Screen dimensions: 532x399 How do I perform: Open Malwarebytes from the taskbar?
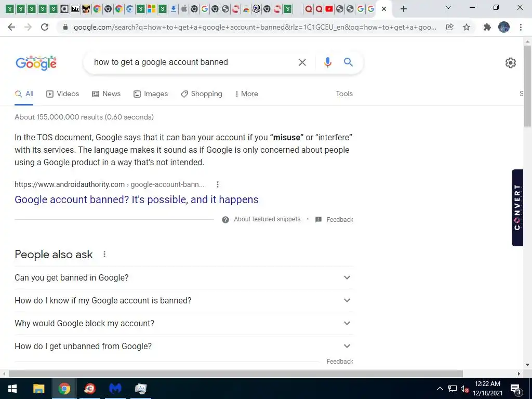(115, 388)
